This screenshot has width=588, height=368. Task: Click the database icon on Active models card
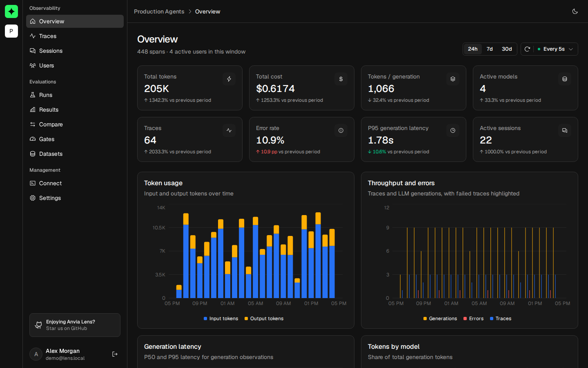click(x=565, y=79)
